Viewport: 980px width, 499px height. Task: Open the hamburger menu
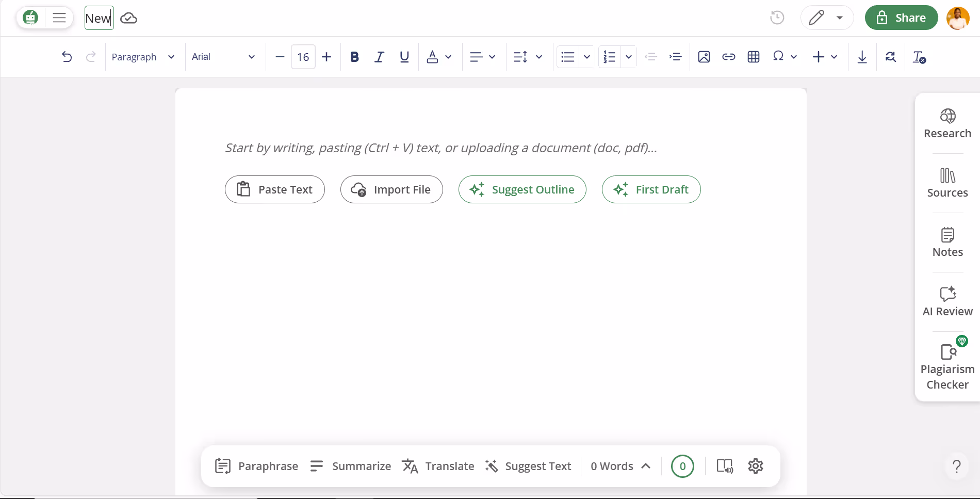(x=59, y=18)
